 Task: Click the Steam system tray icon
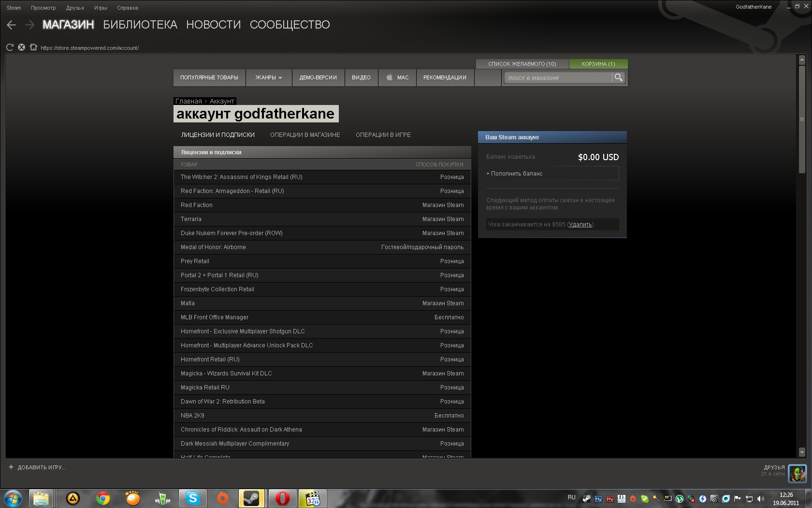click(586, 499)
